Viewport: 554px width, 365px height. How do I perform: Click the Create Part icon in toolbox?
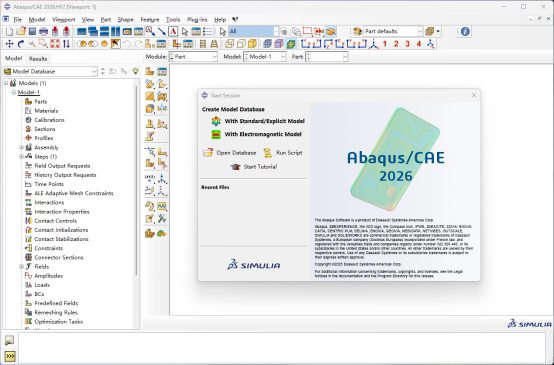(150, 71)
